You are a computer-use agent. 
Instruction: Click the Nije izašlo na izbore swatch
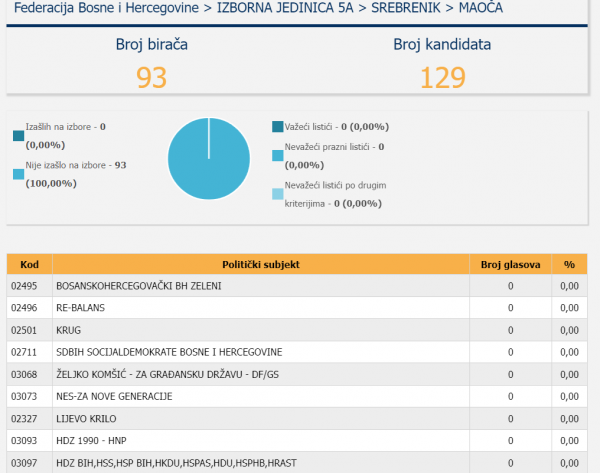pos(18,174)
